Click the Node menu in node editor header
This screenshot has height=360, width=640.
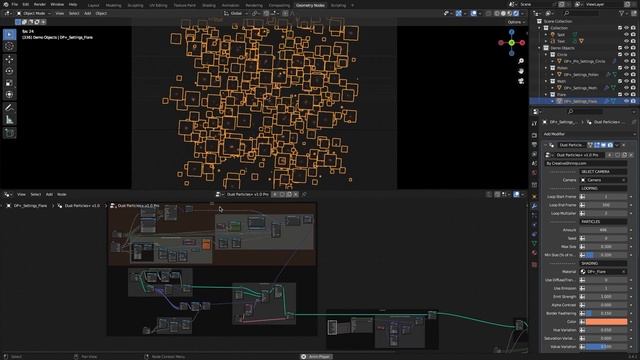click(x=62, y=194)
